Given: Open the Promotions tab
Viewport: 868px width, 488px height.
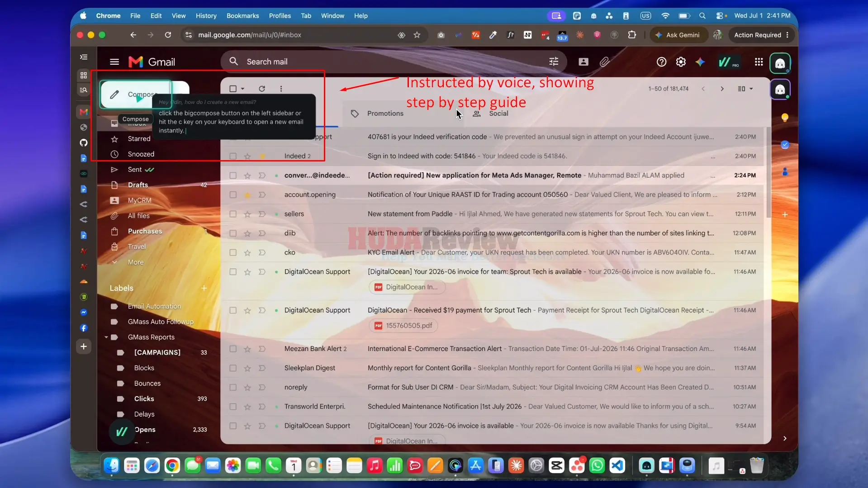Looking at the screenshot, I should [x=385, y=114].
